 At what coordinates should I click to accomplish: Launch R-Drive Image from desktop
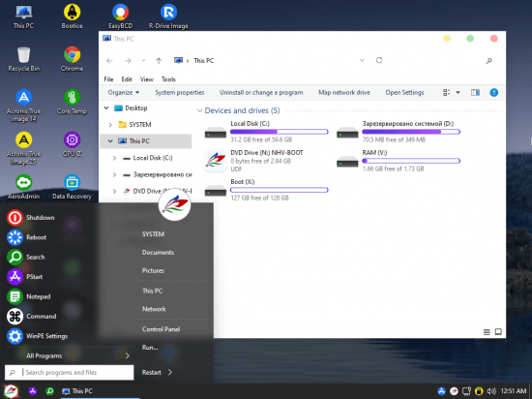[168, 16]
